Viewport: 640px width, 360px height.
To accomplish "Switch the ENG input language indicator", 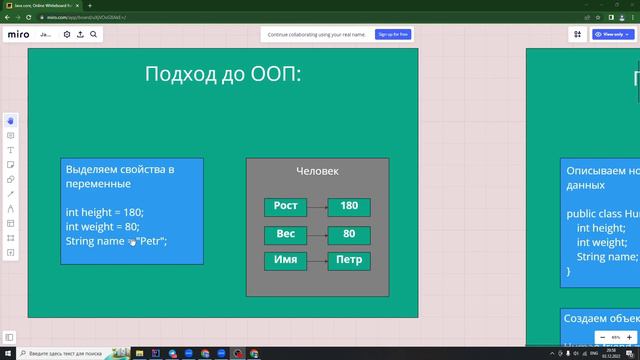I will (x=594, y=353).
